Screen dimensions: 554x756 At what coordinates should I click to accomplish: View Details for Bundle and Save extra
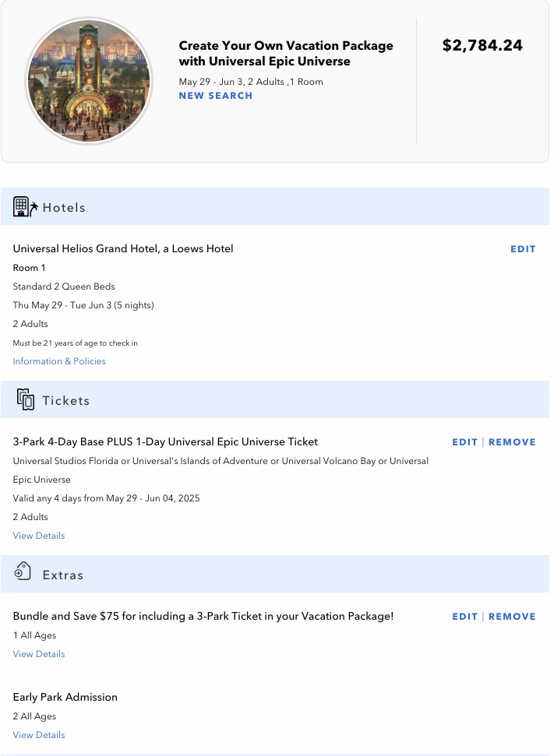[39, 654]
